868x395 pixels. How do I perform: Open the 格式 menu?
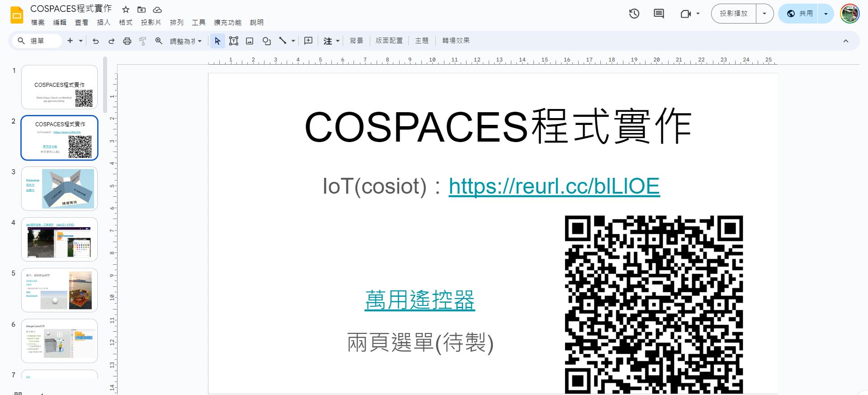pos(126,22)
